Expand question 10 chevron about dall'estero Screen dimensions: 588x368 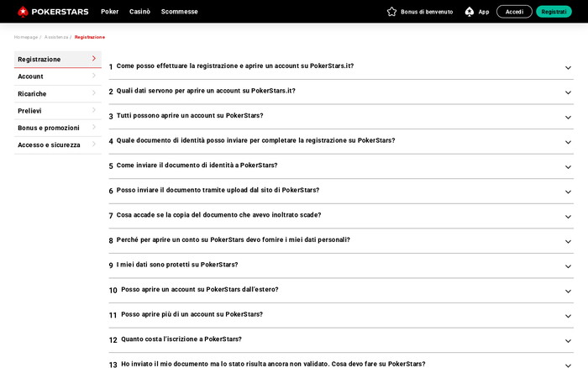tap(568, 291)
